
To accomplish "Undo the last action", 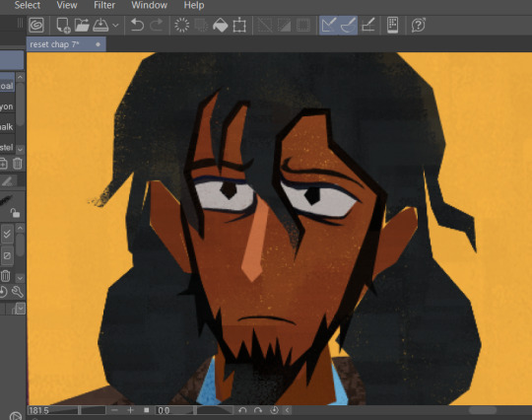I will pyautogui.click(x=137, y=25).
